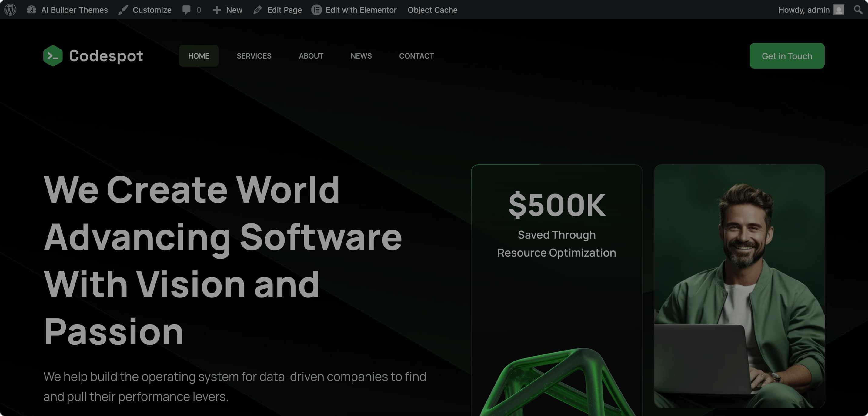868x416 pixels.
Task: Click the smiling man with laptop photo
Action: pyautogui.click(x=739, y=286)
